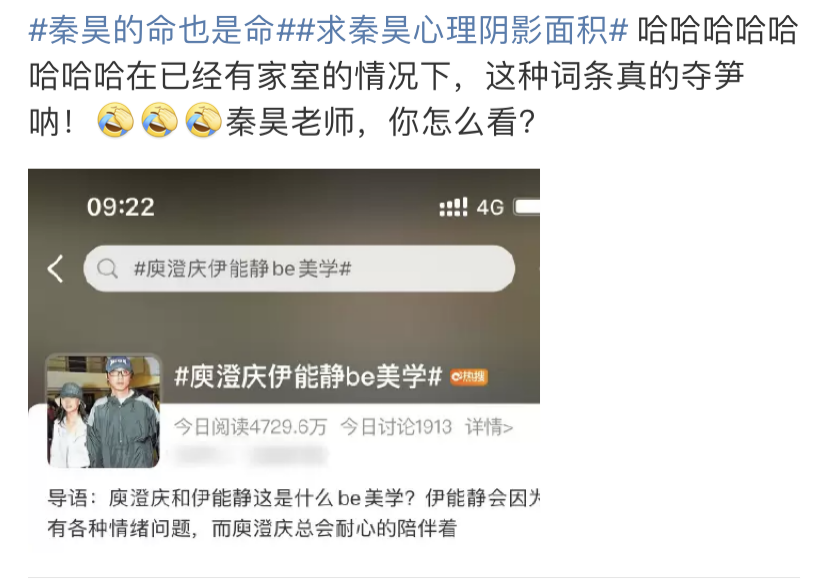Click the first laughing-crying emoji

pyautogui.click(x=116, y=121)
